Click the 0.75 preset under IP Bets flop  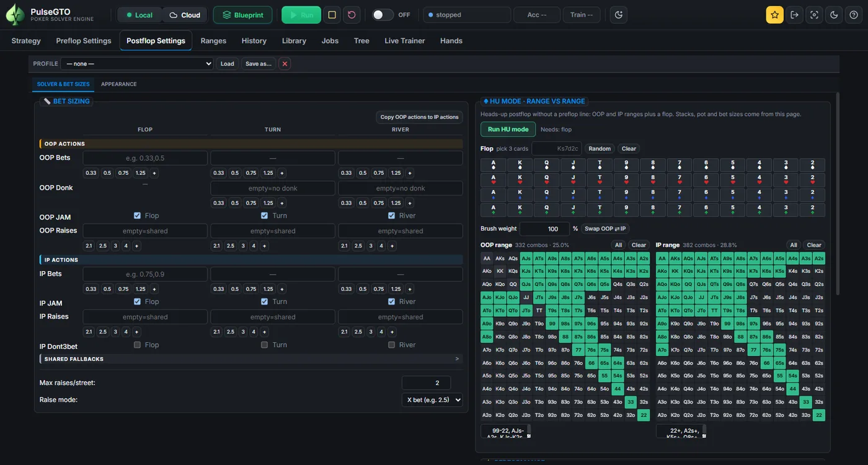[123, 289]
